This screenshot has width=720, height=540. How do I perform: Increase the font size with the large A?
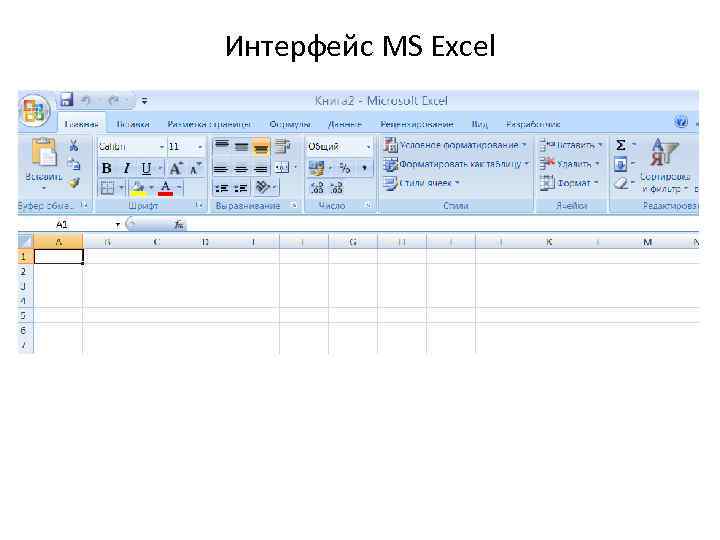(175, 169)
